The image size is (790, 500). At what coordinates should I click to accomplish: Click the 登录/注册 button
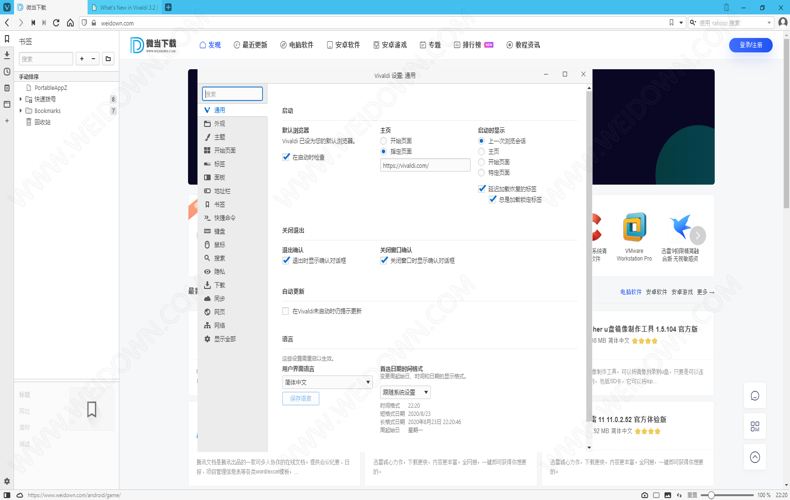[750, 45]
